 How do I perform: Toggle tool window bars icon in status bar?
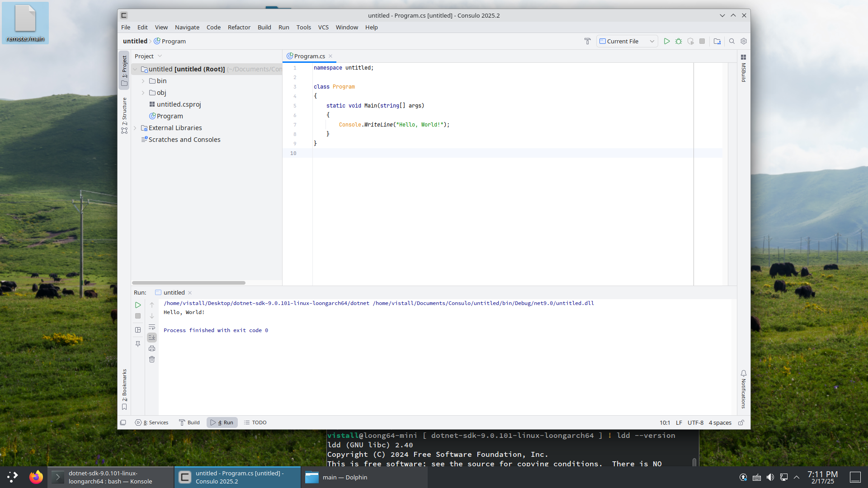click(123, 422)
